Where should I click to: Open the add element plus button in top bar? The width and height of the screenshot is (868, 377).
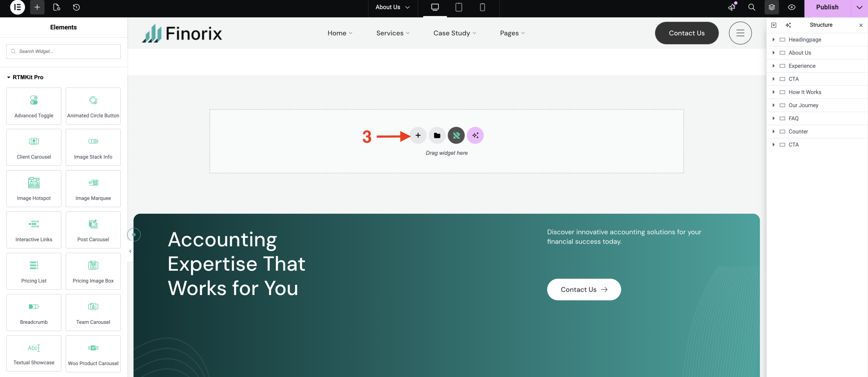point(37,7)
